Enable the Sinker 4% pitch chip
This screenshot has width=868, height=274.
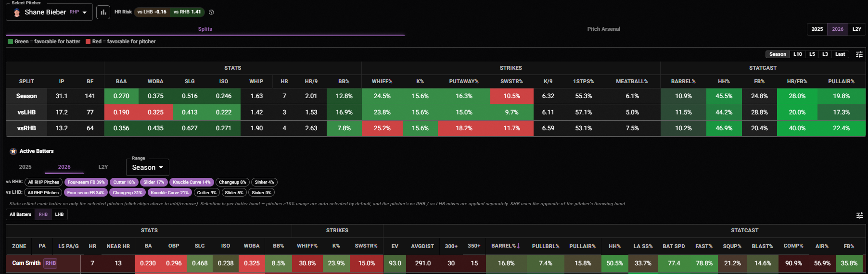click(264, 182)
